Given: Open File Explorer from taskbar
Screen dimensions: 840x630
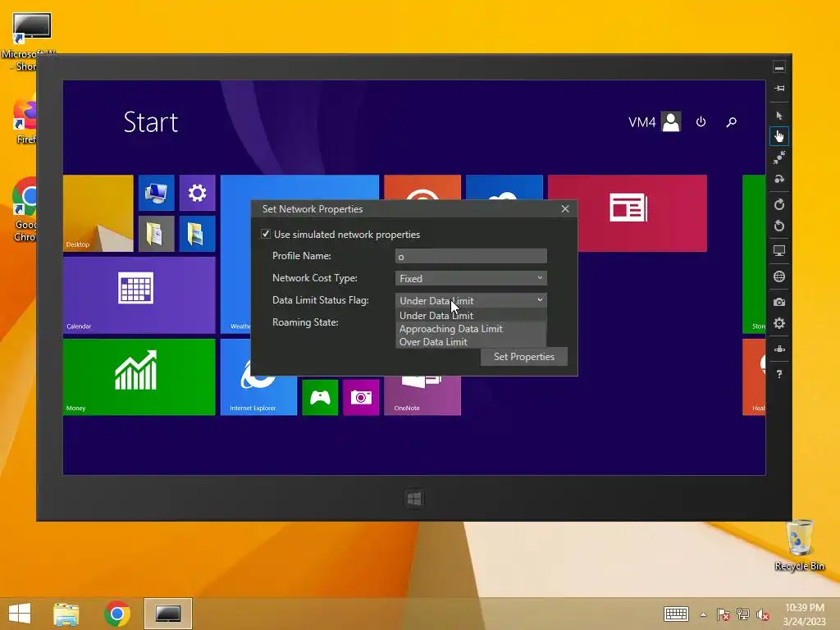Looking at the screenshot, I should point(66,614).
